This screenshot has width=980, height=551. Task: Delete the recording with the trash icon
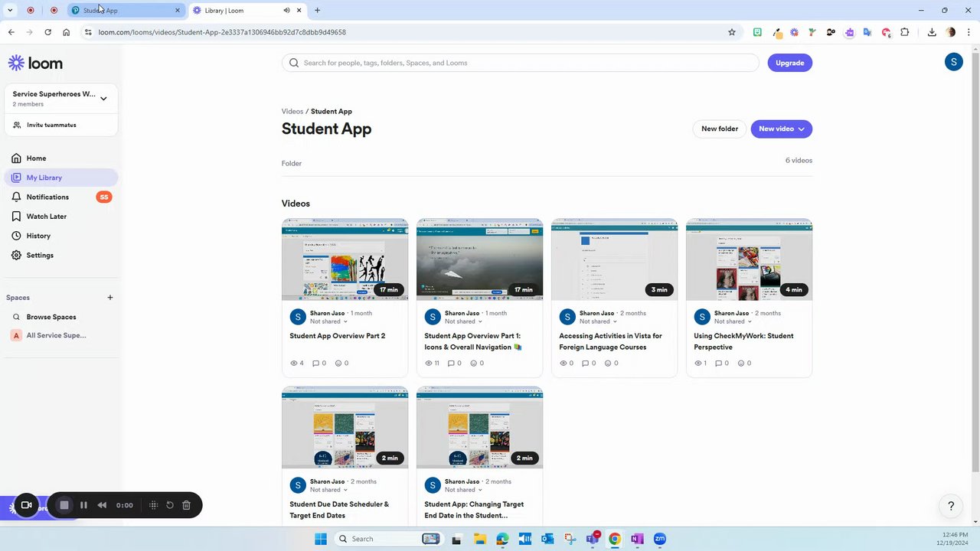coord(186,505)
